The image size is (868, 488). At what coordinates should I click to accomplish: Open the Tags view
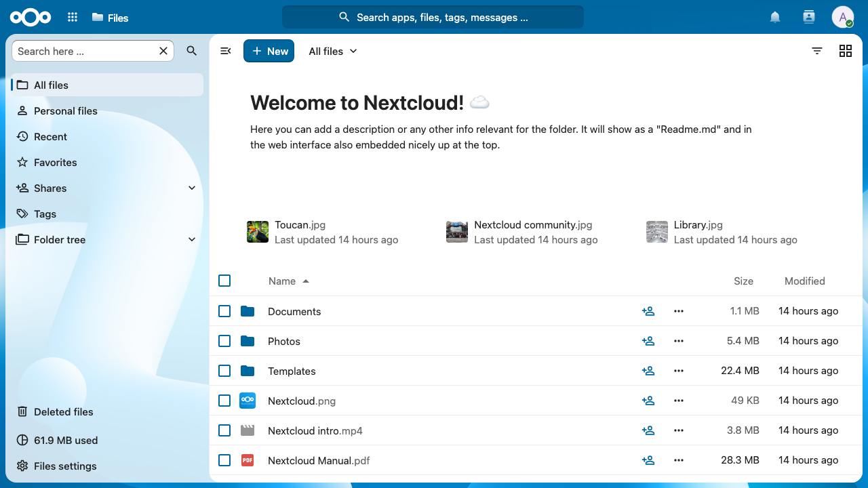[108, 213]
